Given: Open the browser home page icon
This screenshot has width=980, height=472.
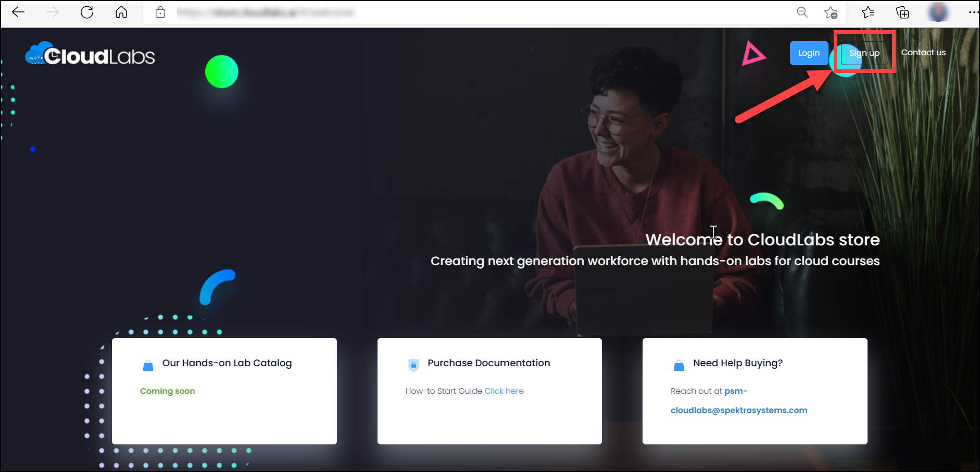Looking at the screenshot, I should (121, 12).
